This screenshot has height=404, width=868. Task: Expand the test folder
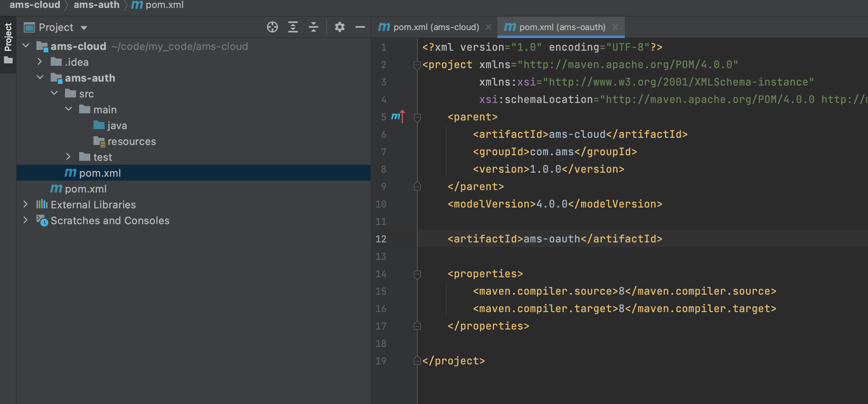(x=69, y=157)
